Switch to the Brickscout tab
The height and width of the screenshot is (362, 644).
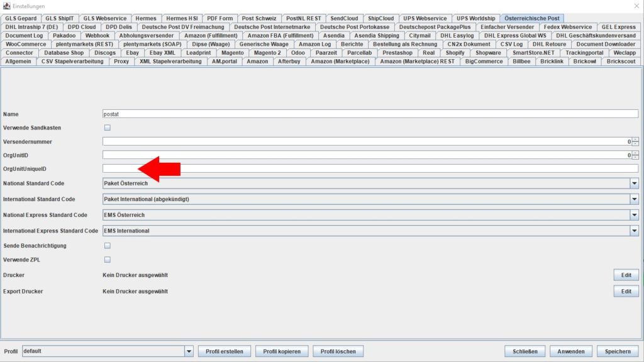[621, 62]
